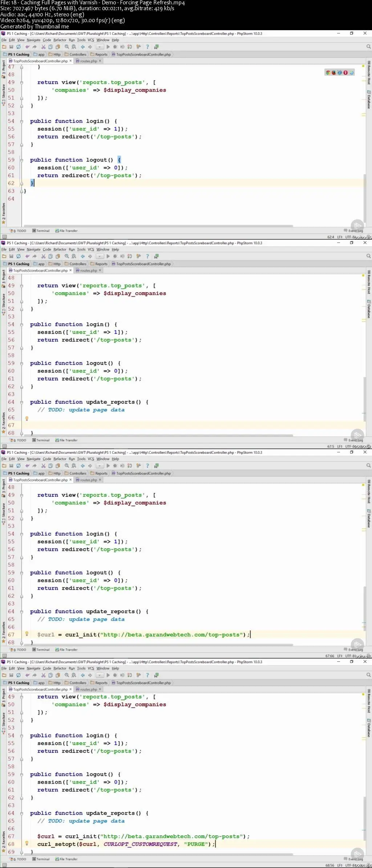Collapse login() at line 54 in first frame
372x868 pixels.
(x=22, y=121)
